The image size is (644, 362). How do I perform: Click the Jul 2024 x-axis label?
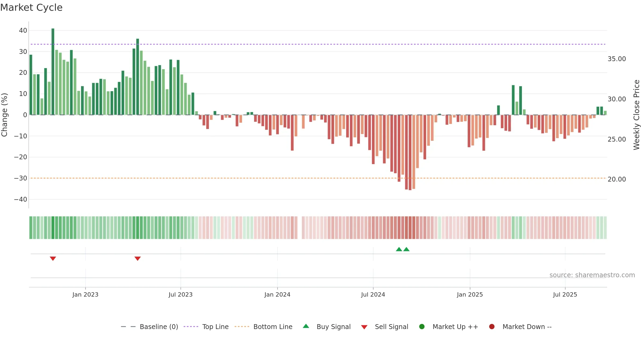click(373, 294)
